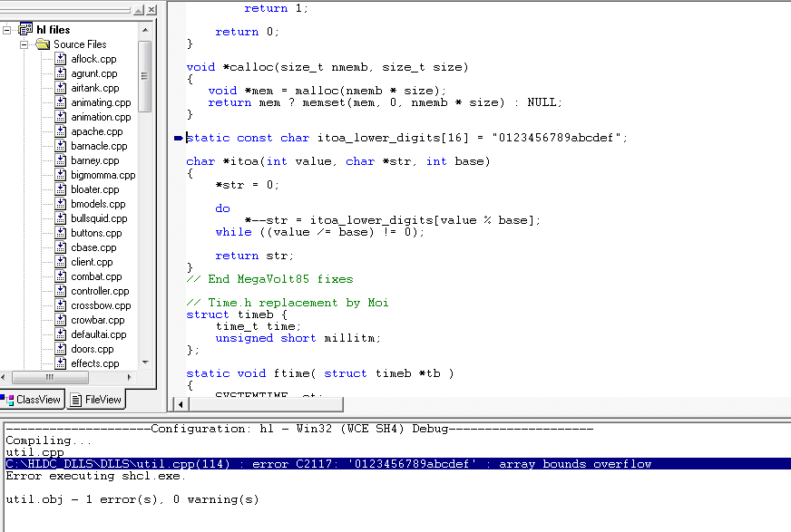Image resolution: width=791 pixels, height=532 pixels.
Task: Select client.cpp file name in tree
Action: click(92, 263)
